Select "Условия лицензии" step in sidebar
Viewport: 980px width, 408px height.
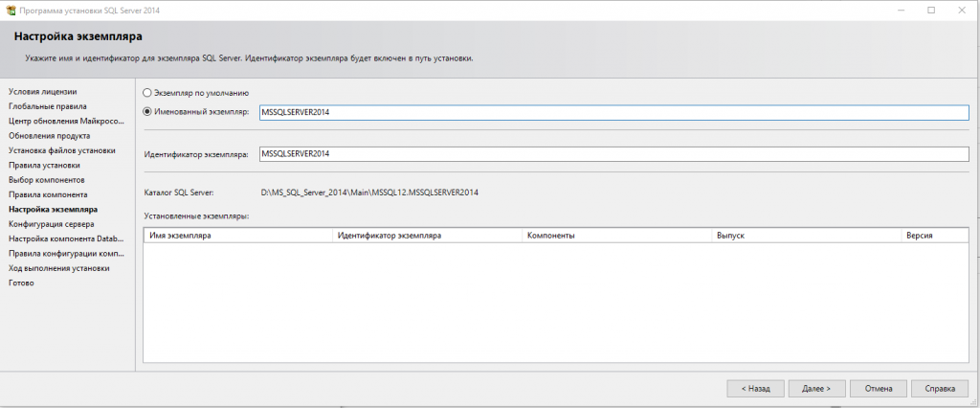(43, 91)
